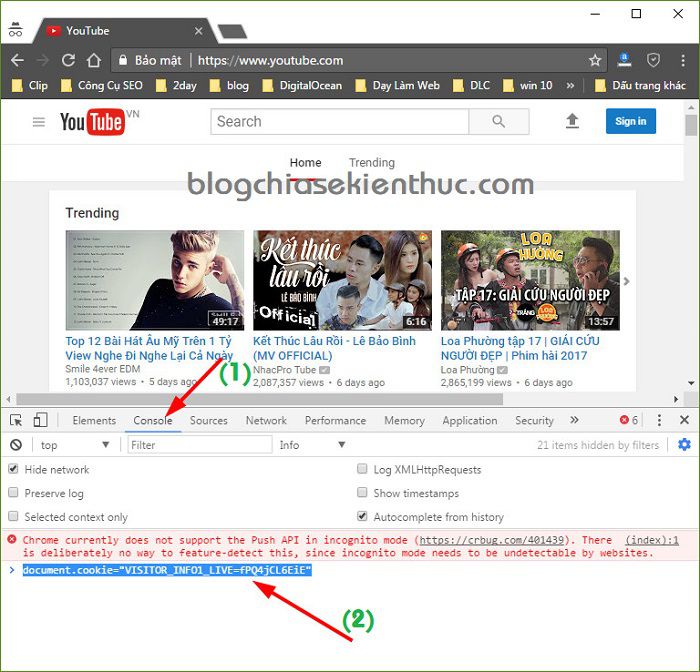Open the (index):1 source link
The width and height of the screenshot is (700, 672).
652,540
